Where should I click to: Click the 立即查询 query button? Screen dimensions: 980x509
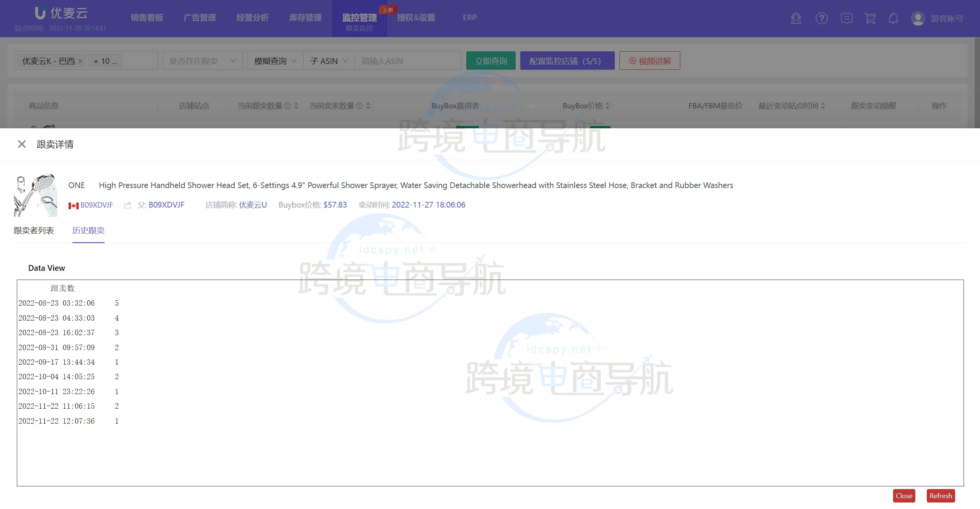click(491, 61)
